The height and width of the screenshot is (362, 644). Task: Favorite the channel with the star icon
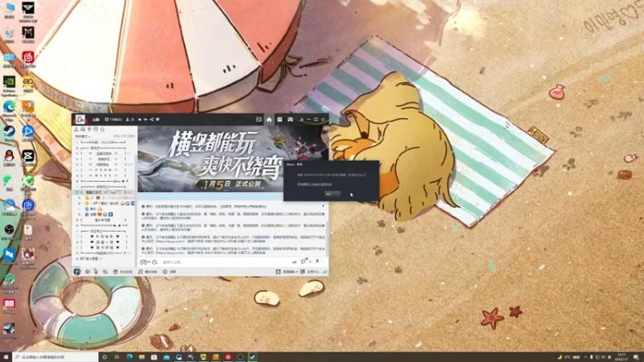139,119
